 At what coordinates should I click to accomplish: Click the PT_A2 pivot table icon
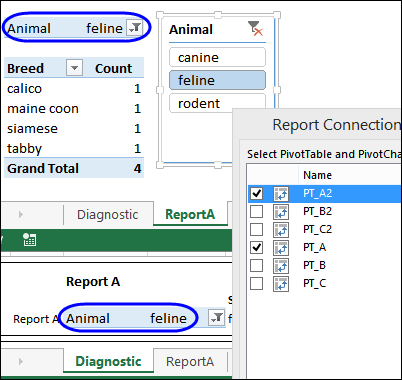coord(281,194)
